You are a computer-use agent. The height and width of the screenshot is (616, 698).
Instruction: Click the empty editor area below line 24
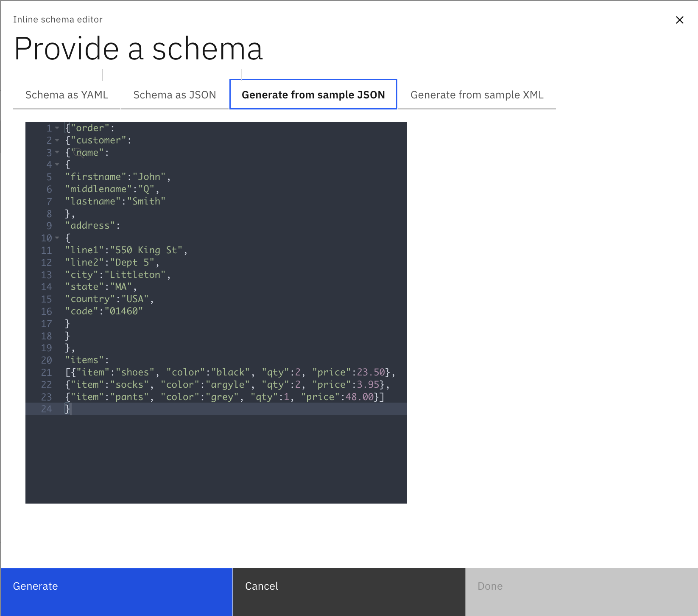[x=216, y=458]
